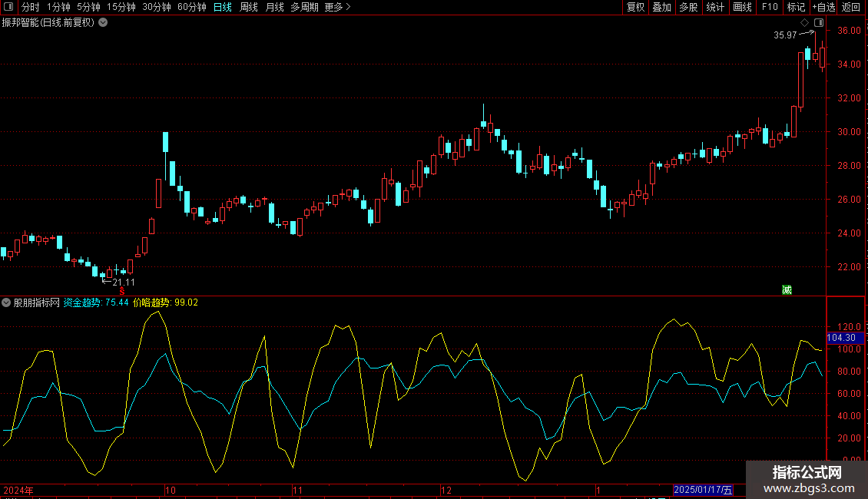
Task: Click month 11 on the time axis
Action: pyautogui.click(x=297, y=490)
